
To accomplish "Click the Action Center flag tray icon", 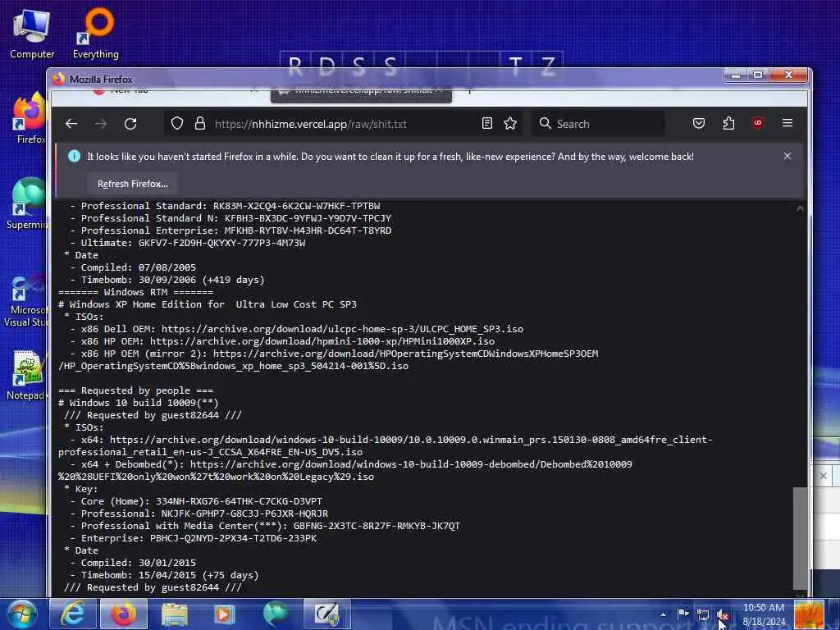I will point(683,614).
